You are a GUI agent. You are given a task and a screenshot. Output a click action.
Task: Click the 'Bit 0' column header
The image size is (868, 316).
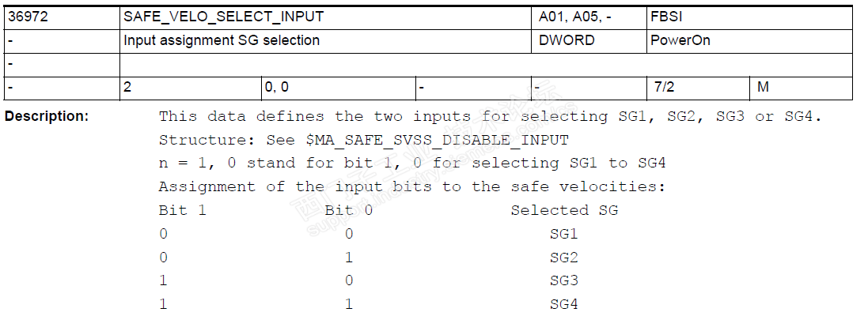(348, 210)
